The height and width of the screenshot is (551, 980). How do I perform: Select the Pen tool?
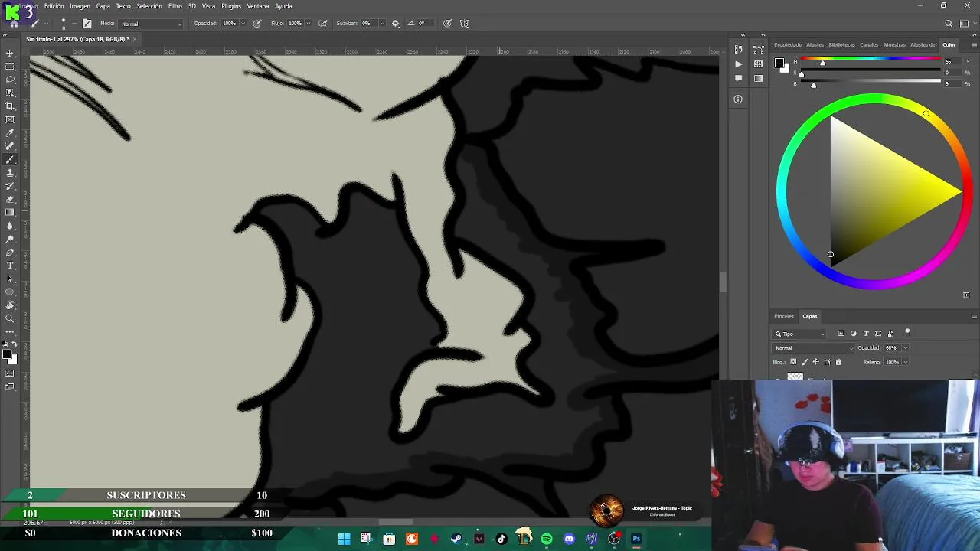10,253
